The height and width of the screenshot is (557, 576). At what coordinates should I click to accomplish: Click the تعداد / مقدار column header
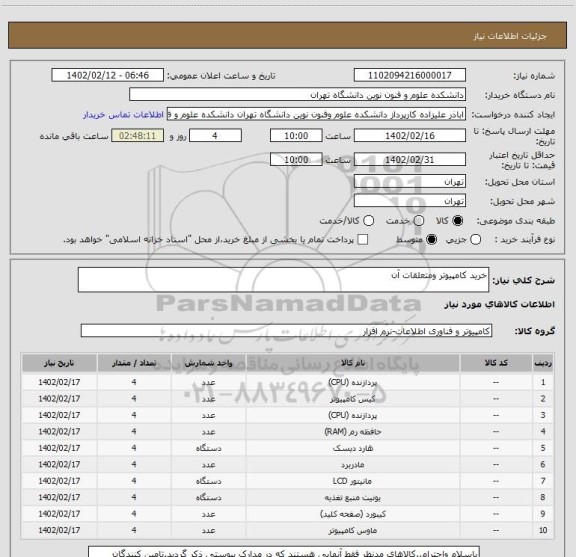pos(134,363)
